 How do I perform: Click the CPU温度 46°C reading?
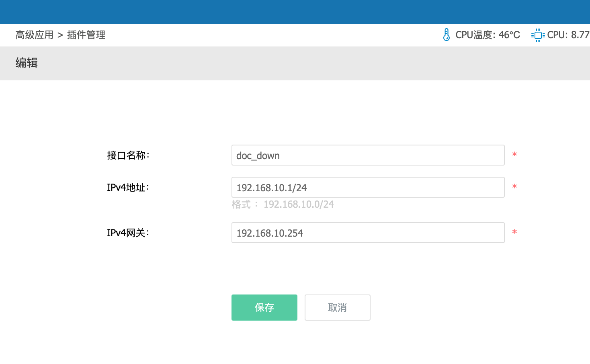click(488, 35)
